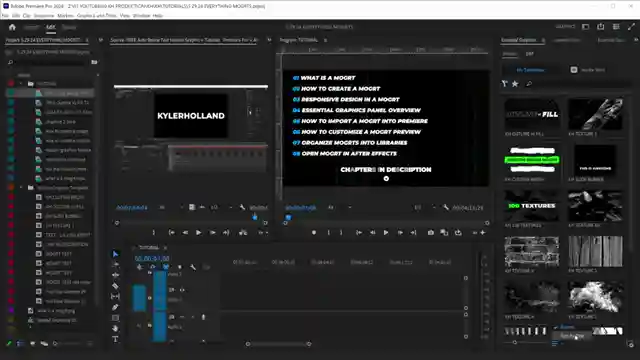Image resolution: width=640 pixels, height=360 pixels.
Task: Switch to Edit tab in Essential Graphics
Action: point(529,54)
